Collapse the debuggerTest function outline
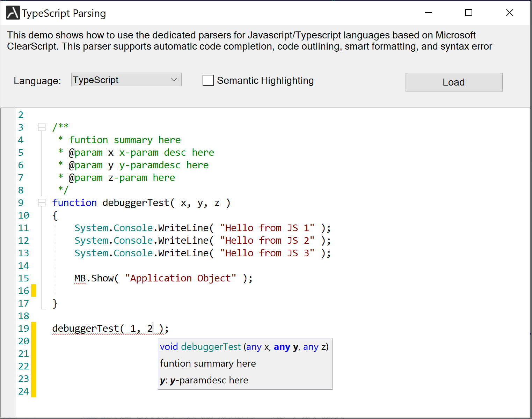 (x=42, y=203)
